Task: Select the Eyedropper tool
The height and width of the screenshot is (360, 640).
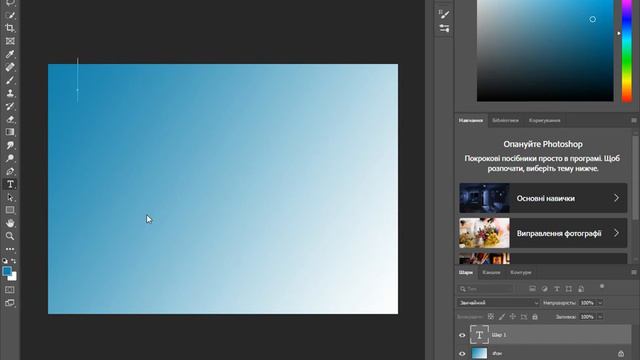Action: click(10, 54)
